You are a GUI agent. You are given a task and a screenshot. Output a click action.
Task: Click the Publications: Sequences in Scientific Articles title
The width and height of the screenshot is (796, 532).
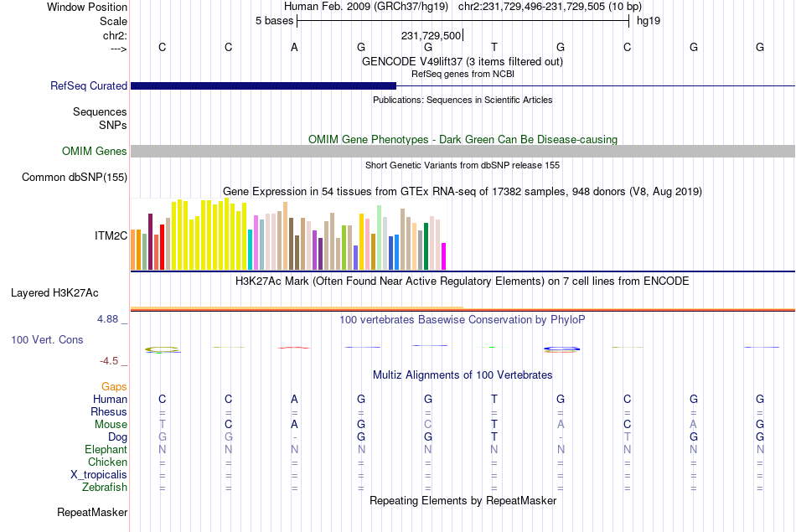[x=463, y=100]
